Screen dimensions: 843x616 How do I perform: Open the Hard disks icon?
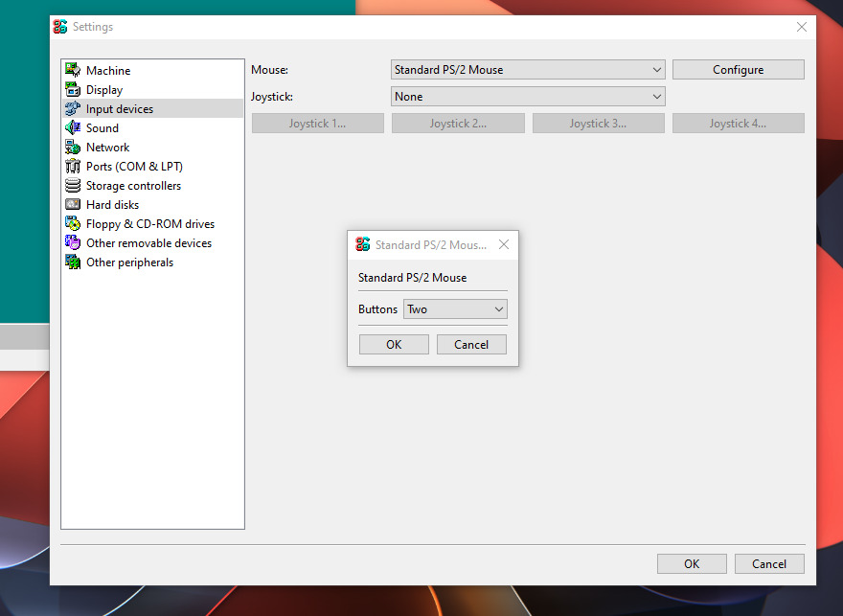[x=73, y=204]
